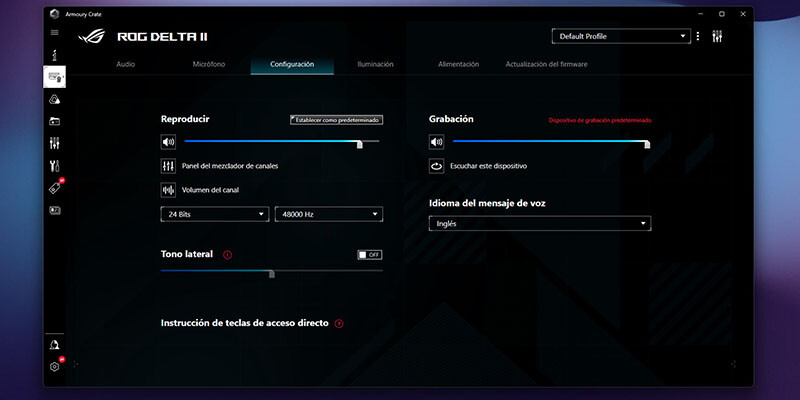This screenshot has width=800, height=400.
Task: Click the Idioma del mensaje de voz heading
Action: [487, 203]
